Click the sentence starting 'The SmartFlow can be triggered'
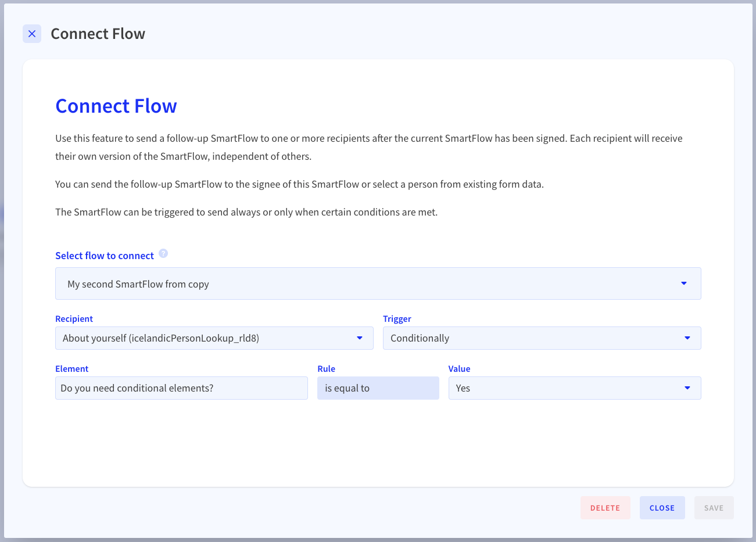This screenshot has width=756, height=542. click(x=246, y=212)
